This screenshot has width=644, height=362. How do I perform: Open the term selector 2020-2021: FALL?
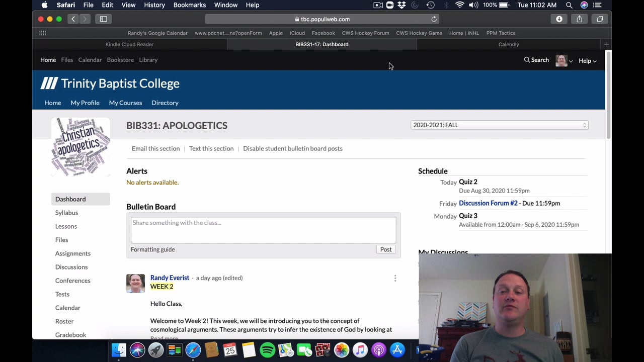click(499, 125)
